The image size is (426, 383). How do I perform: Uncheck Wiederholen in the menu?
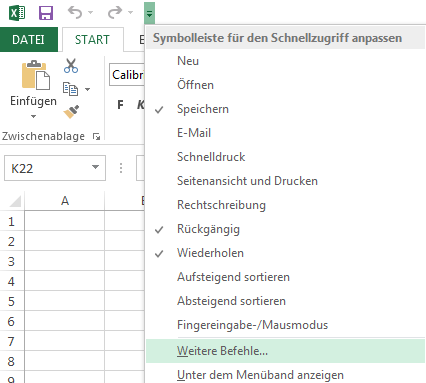(x=286, y=253)
